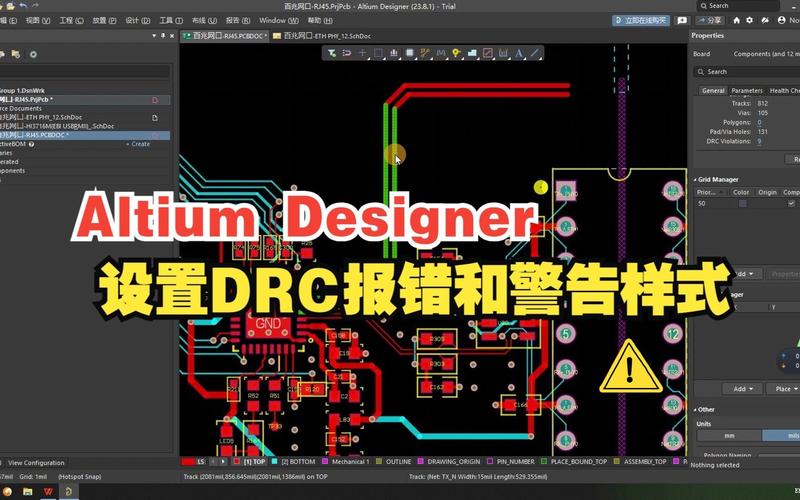
Task: Switch to RJ45.PCBDOC document tab
Action: tap(225, 36)
